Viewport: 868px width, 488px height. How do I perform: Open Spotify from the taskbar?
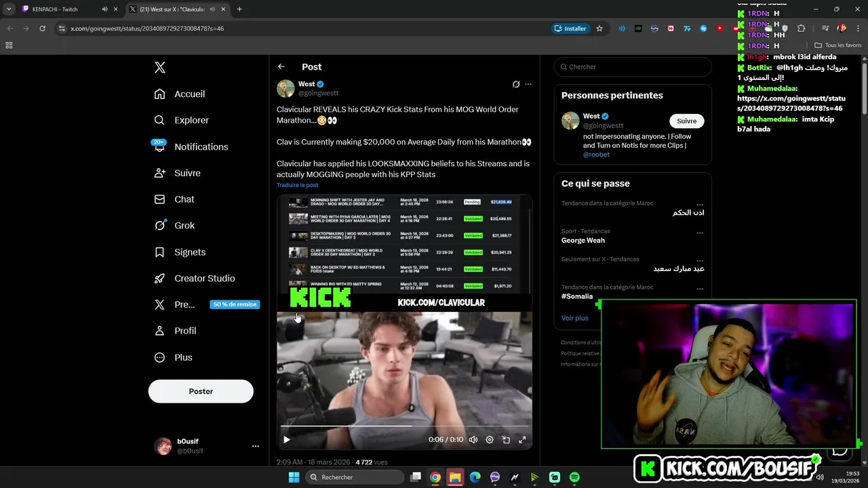(x=574, y=477)
